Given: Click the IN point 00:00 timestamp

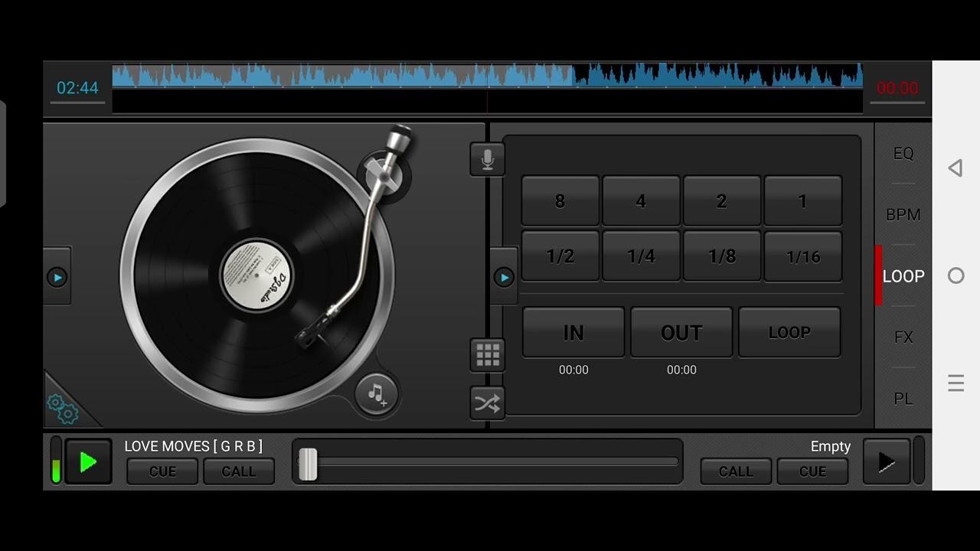Looking at the screenshot, I should click(x=573, y=370).
